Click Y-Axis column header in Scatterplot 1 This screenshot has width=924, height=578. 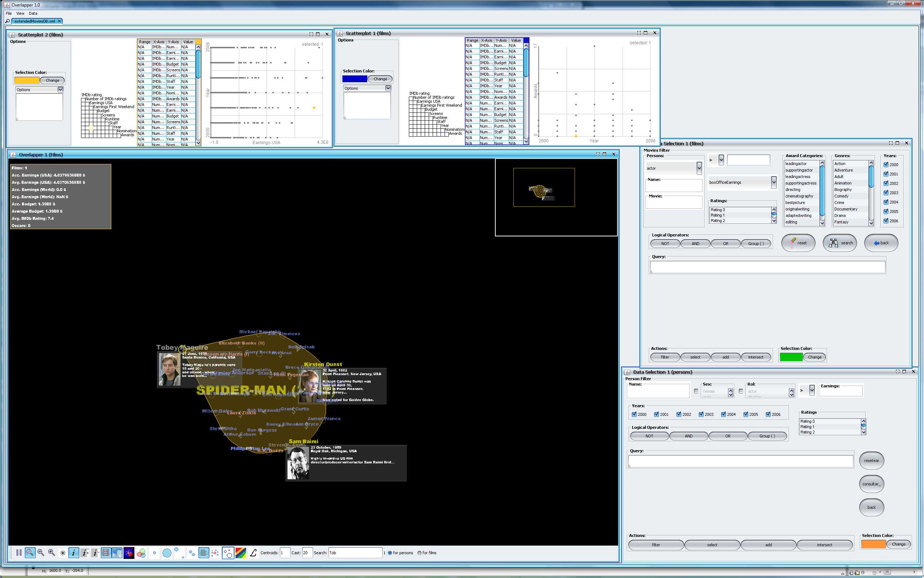coord(501,40)
